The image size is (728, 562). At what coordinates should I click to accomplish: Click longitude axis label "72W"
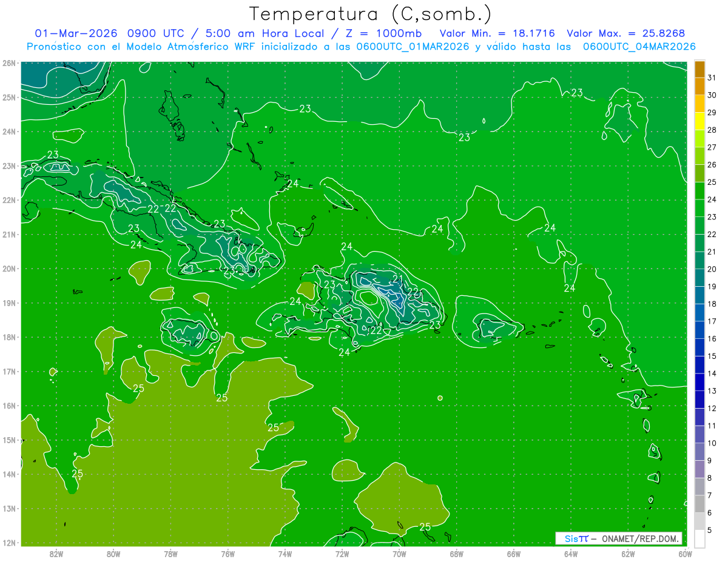(x=342, y=554)
